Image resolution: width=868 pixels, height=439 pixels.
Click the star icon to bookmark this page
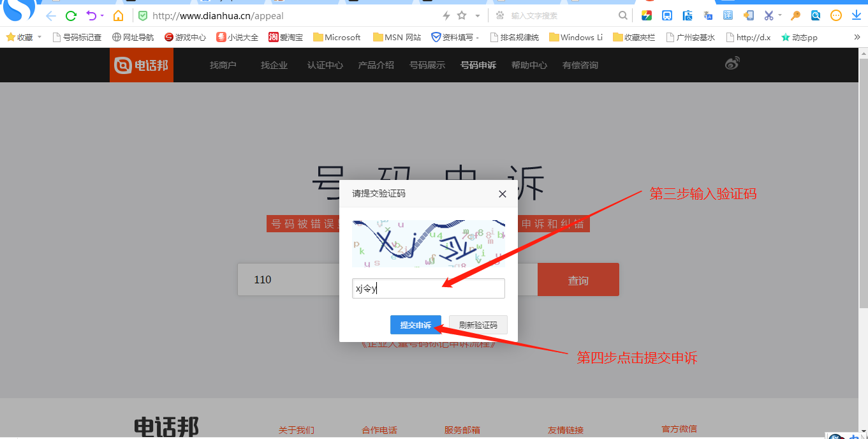(462, 16)
